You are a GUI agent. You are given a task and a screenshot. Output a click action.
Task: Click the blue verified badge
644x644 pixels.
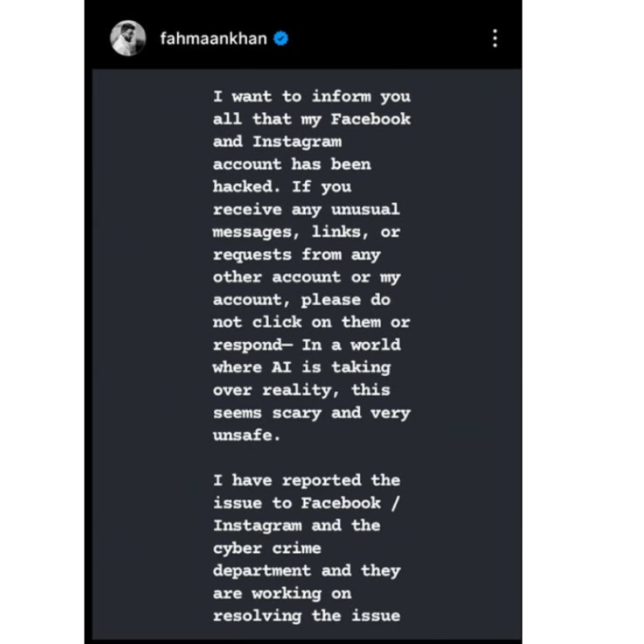283,38
